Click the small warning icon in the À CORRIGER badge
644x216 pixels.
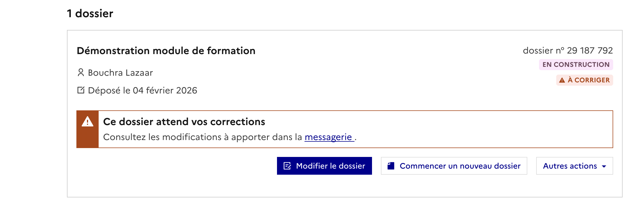coord(562,80)
